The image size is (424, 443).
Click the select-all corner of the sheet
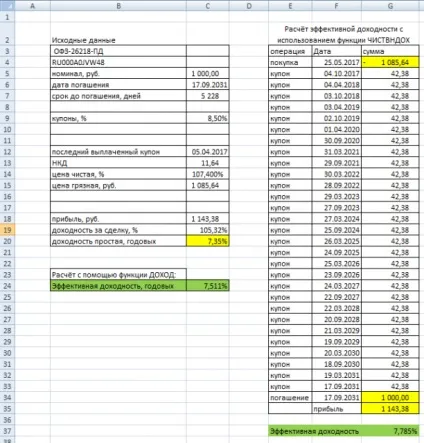click(7, 6)
